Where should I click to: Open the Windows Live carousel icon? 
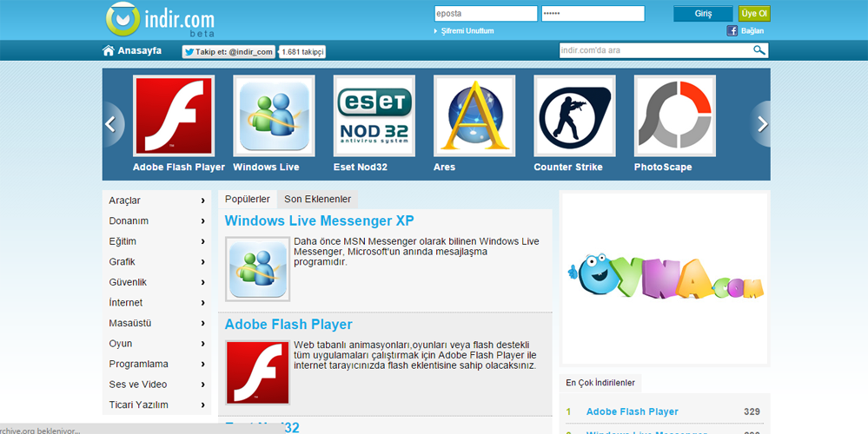274,115
